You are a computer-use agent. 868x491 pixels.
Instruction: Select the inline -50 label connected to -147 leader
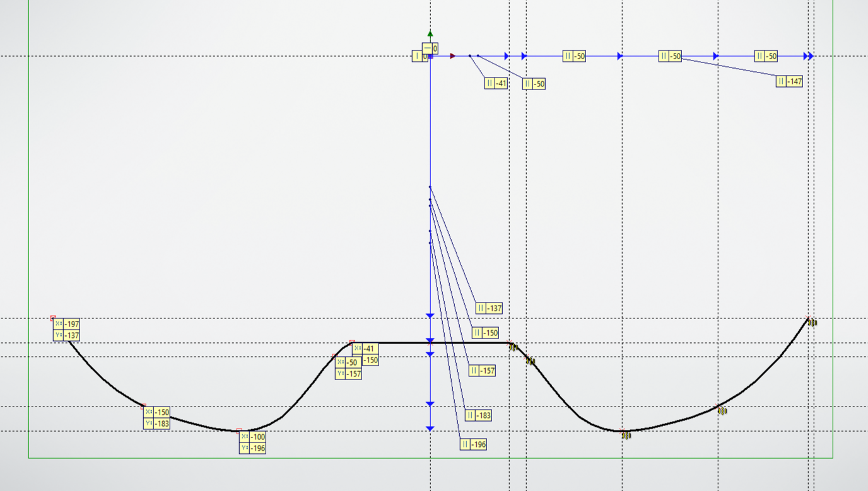(x=671, y=56)
